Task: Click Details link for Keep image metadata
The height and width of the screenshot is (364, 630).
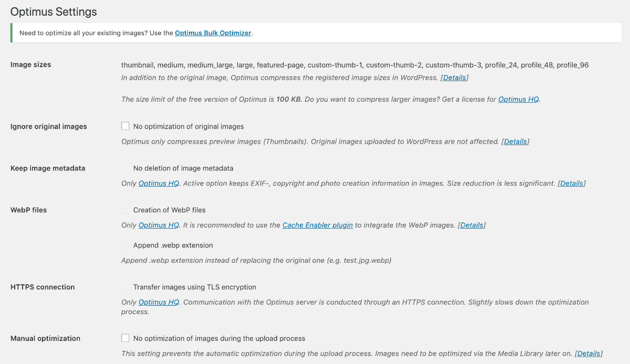Action: pos(572,183)
